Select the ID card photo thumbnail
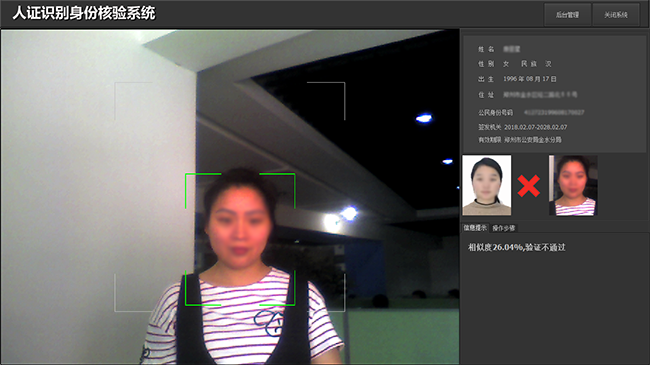This screenshot has height=365, width=650. [487, 185]
